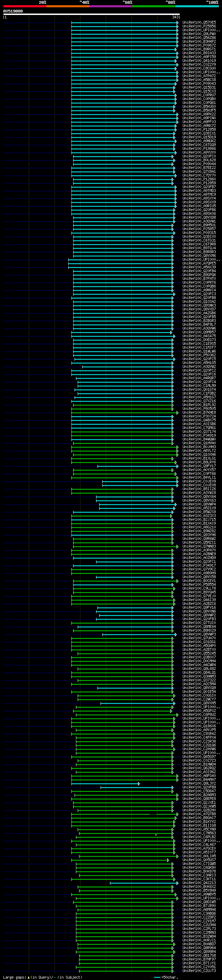
Task: Select hit UniRef100_A9YUY0
Action: click(x=199, y=152)
